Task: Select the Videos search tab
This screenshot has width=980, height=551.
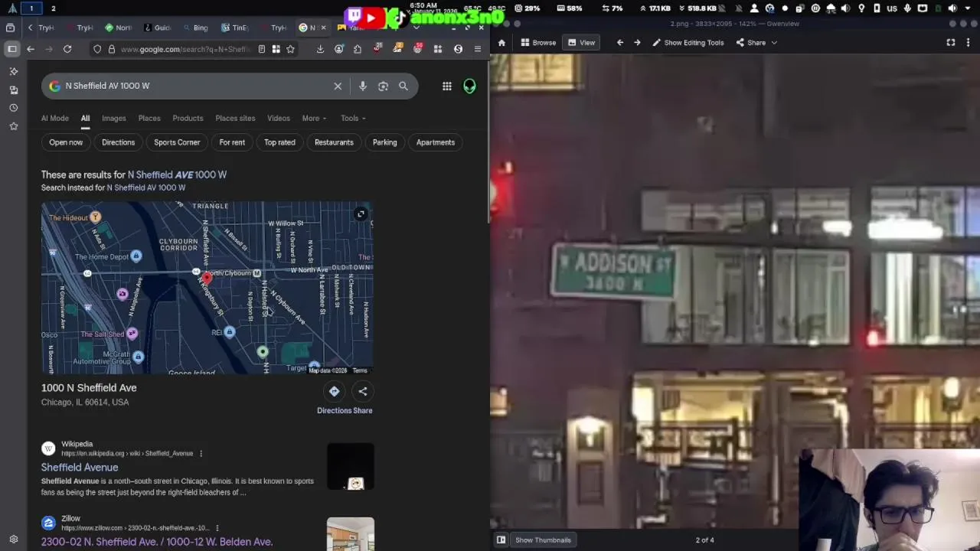Action: [279, 118]
